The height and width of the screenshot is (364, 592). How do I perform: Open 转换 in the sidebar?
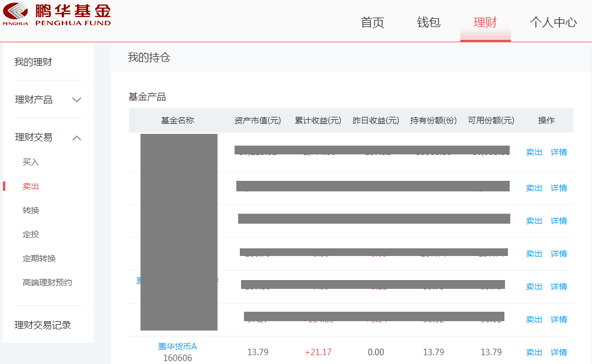[31, 211]
